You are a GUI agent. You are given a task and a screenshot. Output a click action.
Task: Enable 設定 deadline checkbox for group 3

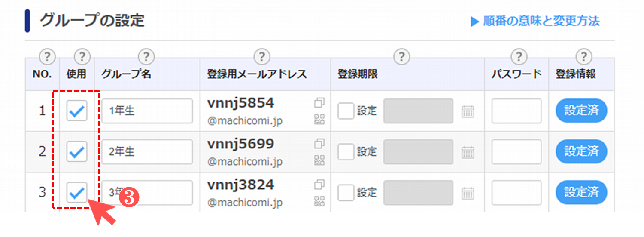(x=346, y=193)
